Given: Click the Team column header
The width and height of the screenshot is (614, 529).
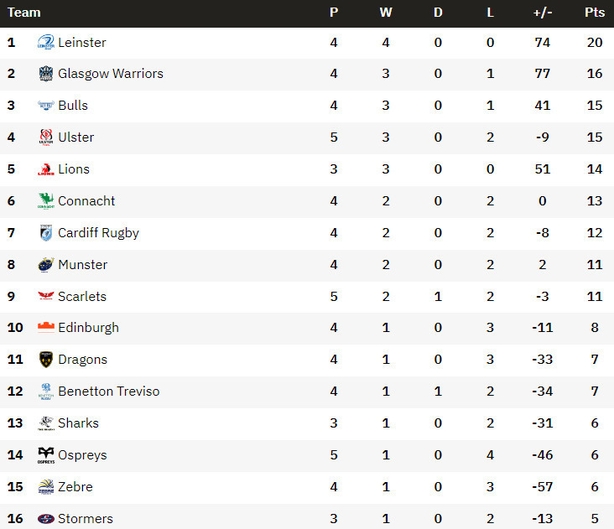Looking at the screenshot, I should tap(24, 13).
